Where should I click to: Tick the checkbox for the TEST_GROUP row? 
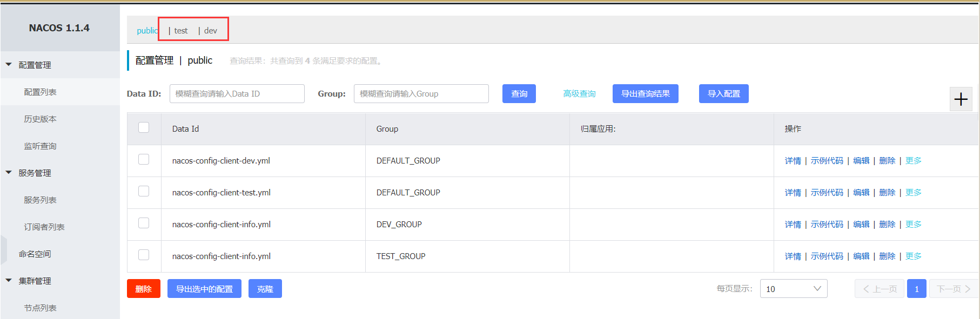tap(144, 255)
